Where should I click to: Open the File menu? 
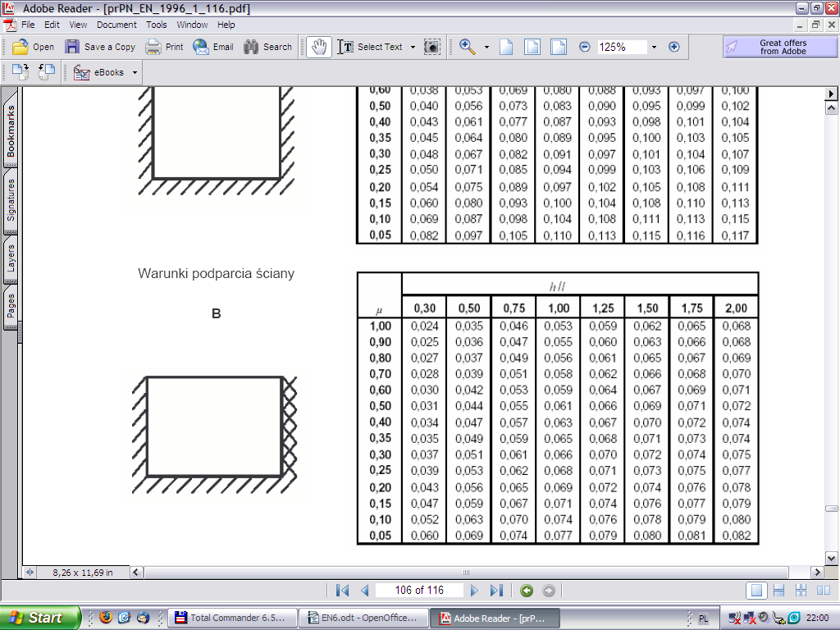tap(28, 25)
